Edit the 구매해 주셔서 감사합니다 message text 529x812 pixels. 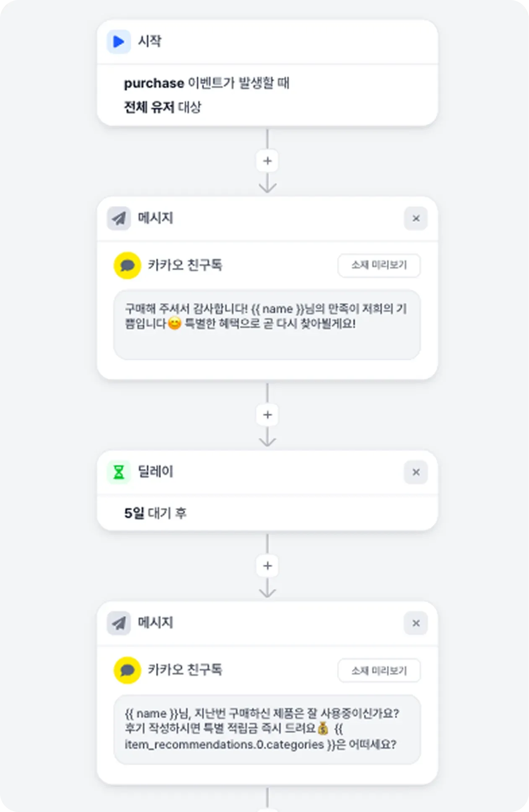click(x=267, y=324)
